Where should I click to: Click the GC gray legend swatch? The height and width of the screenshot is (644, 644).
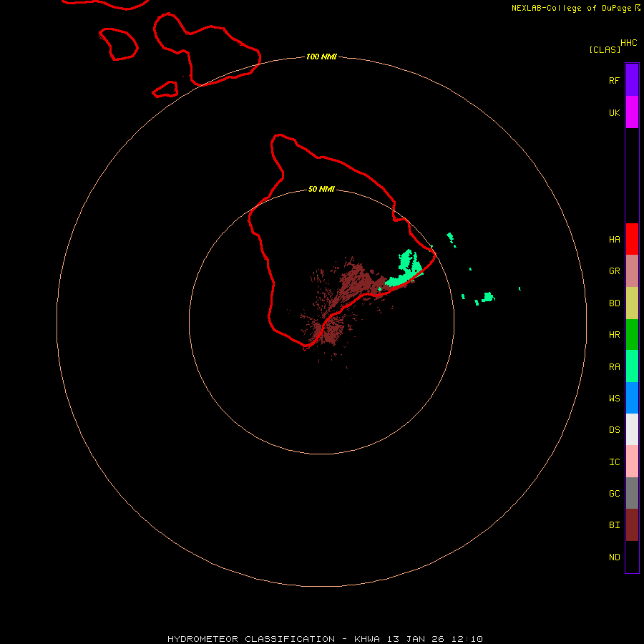tap(632, 493)
